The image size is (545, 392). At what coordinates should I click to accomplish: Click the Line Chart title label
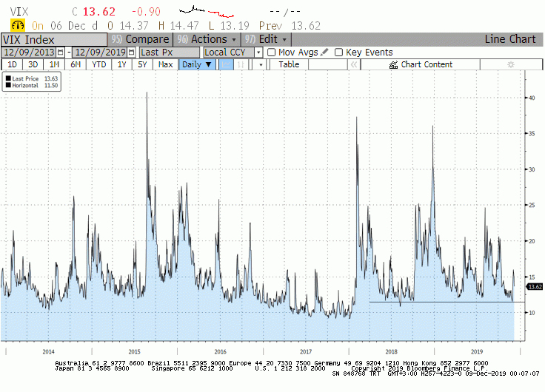coord(510,39)
